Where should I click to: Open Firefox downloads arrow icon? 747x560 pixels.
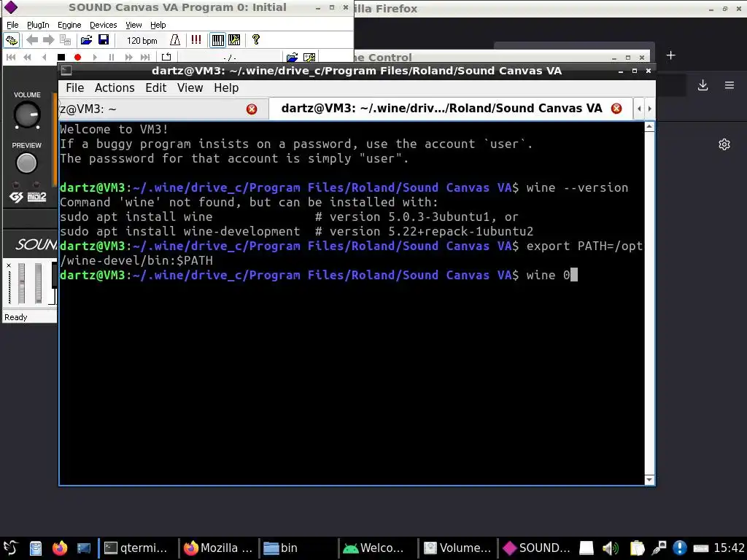tap(703, 85)
